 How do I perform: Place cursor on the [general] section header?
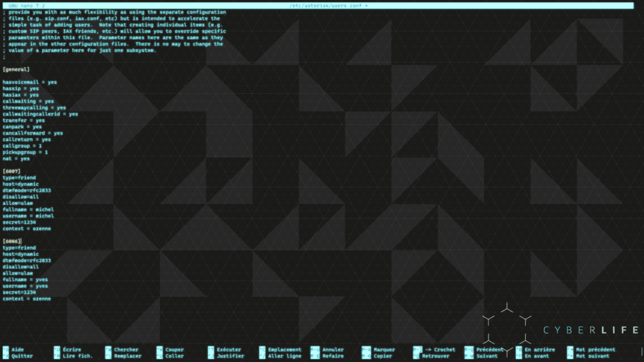(x=16, y=69)
